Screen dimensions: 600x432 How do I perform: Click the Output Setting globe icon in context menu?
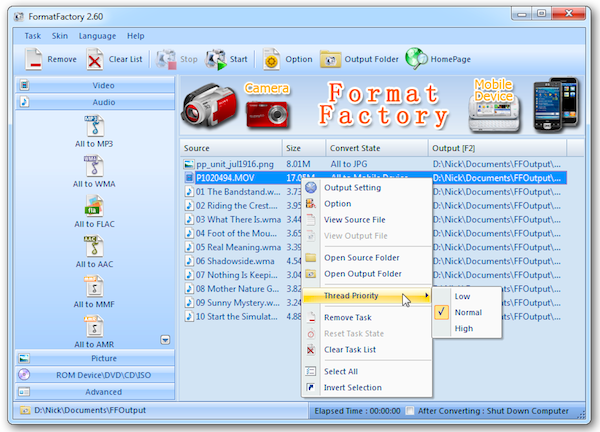[311, 187]
